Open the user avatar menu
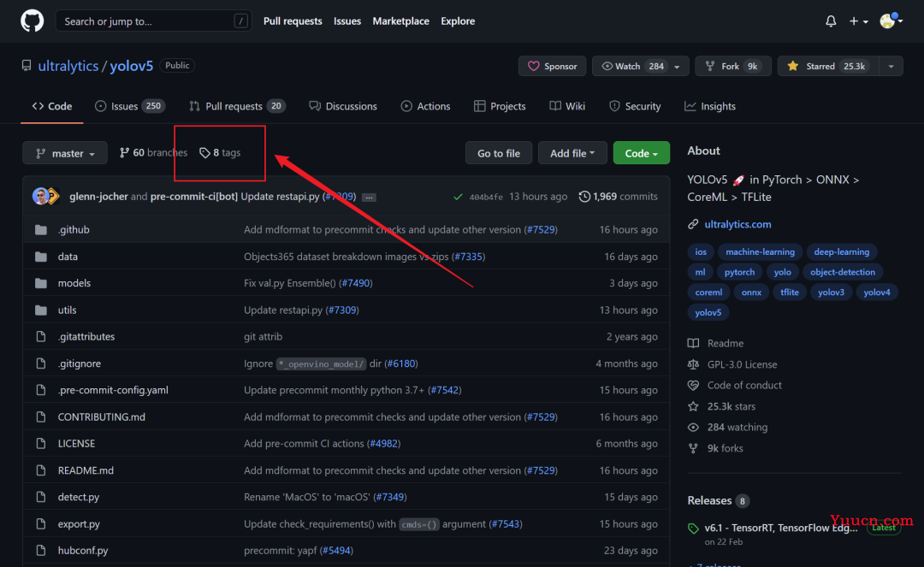The width and height of the screenshot is (924, 567). (891, 21)
